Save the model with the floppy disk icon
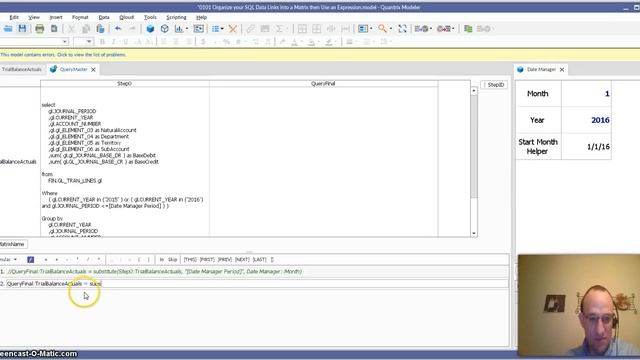The width and height of the screenshot is (640, 360). [x=22, y=29]
